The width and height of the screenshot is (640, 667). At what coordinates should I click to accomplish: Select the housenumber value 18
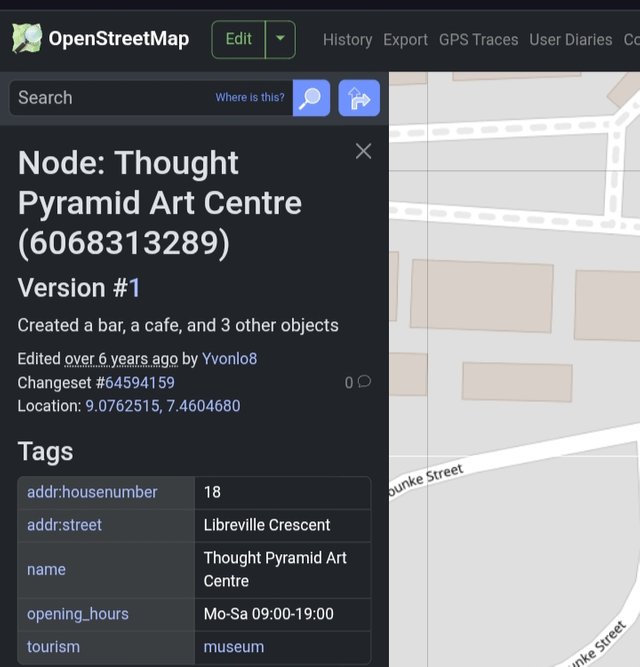[x=212, y=492]
